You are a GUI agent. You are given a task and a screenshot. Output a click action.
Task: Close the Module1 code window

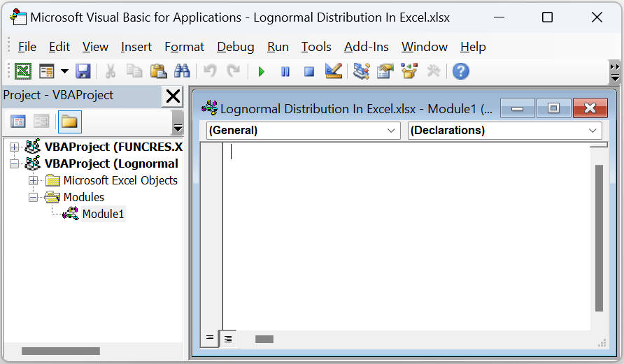point(590,108)
